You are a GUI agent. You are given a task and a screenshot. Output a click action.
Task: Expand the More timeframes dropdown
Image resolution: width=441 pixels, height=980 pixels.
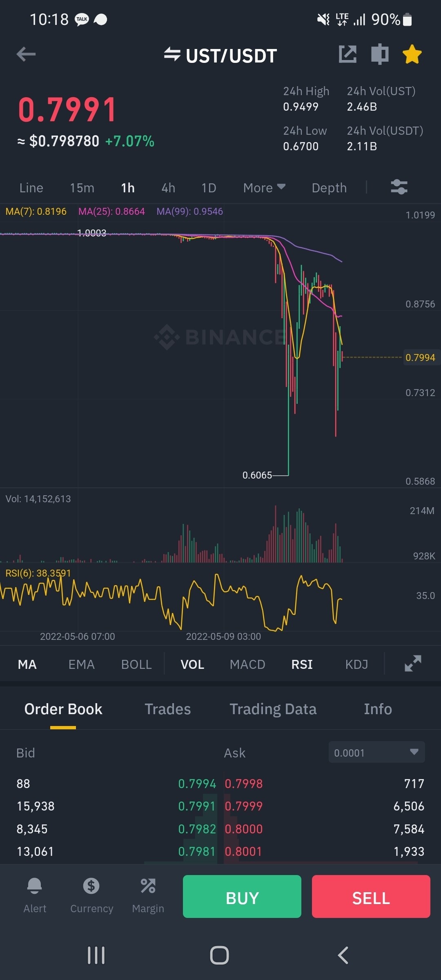pos(264,187)
